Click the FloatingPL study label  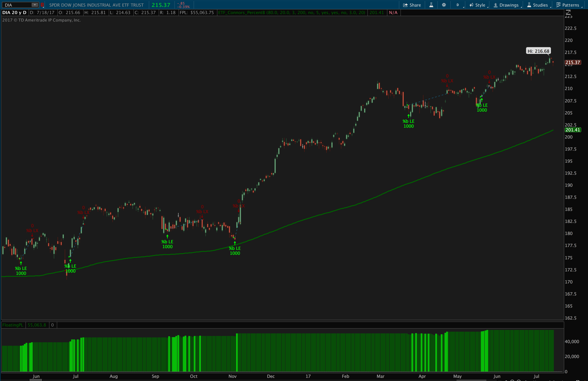coord(13,325)
